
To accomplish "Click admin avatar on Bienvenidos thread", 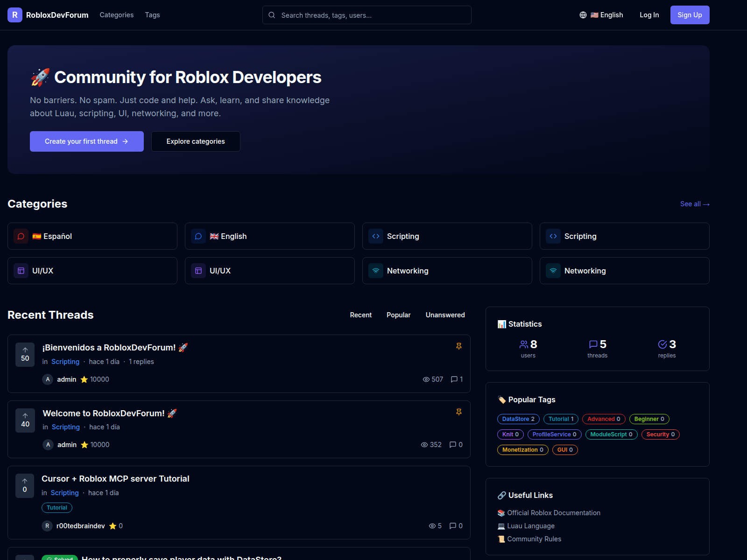I will (x=48, y=379).
